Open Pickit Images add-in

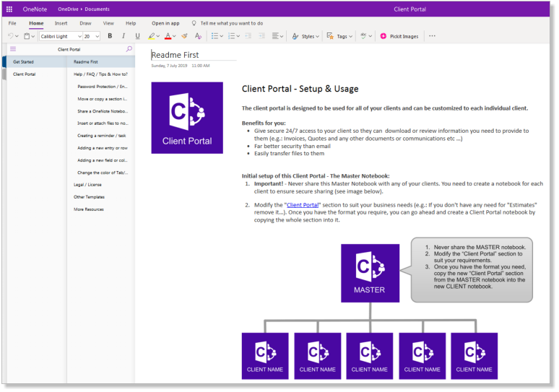(399, 36)
